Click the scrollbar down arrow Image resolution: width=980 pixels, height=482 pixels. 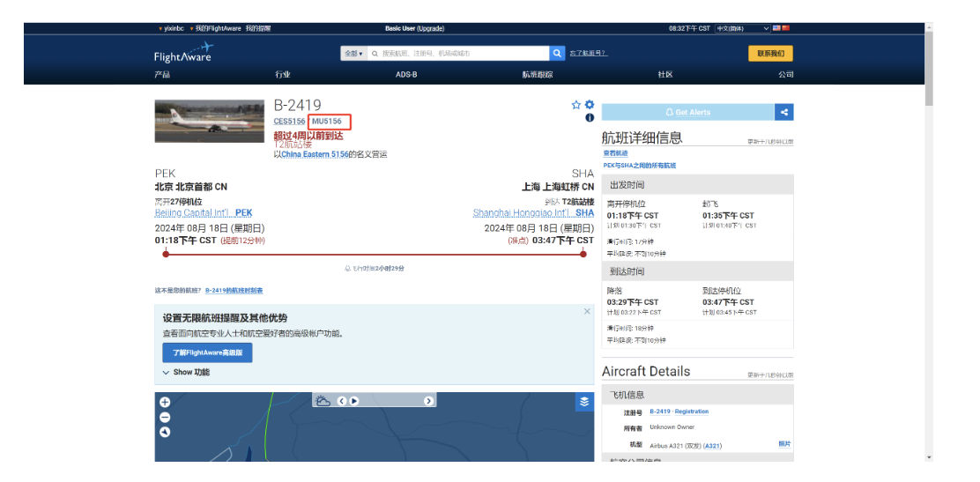point(929,458)
